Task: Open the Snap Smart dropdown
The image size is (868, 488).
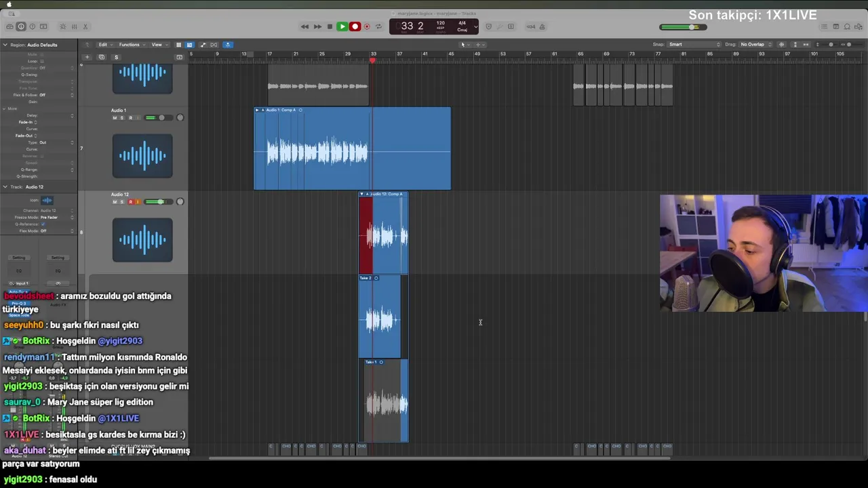Action: coord(694,45)
